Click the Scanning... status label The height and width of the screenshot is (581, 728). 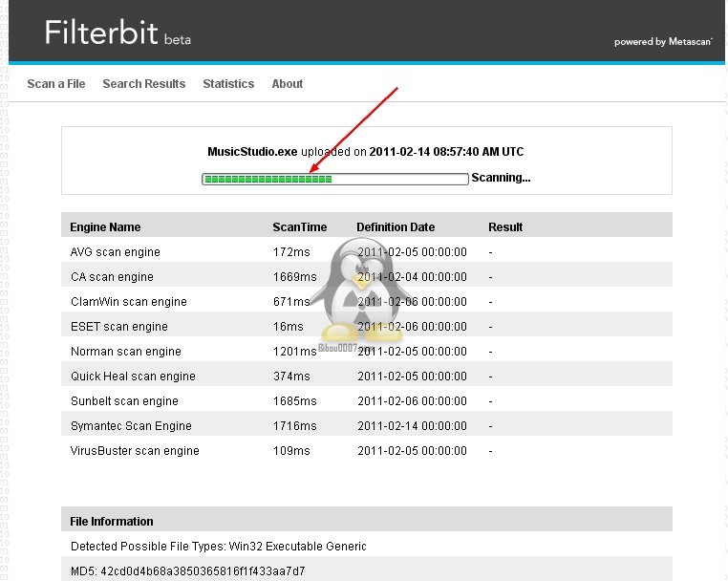(501, 178)
